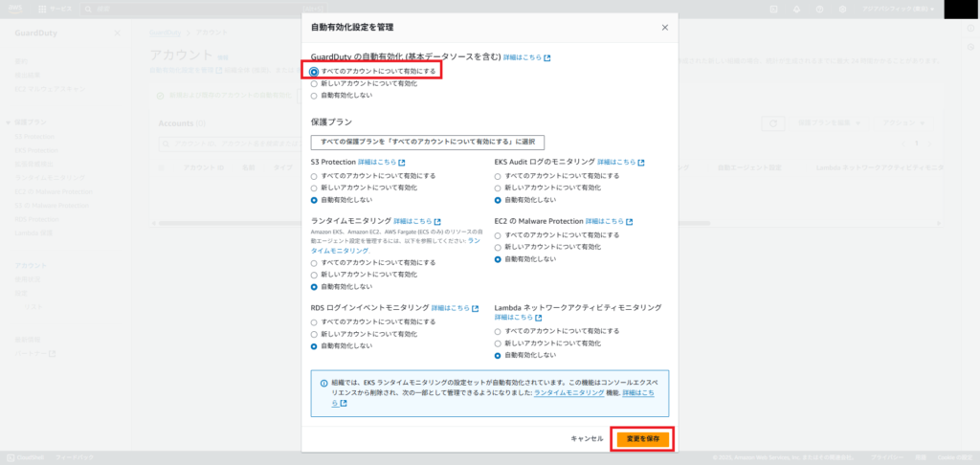Select ランタイムモニタリング 新しいアカウントについて有効化
This screenshot has height=465, width=980.
(314, 275)
